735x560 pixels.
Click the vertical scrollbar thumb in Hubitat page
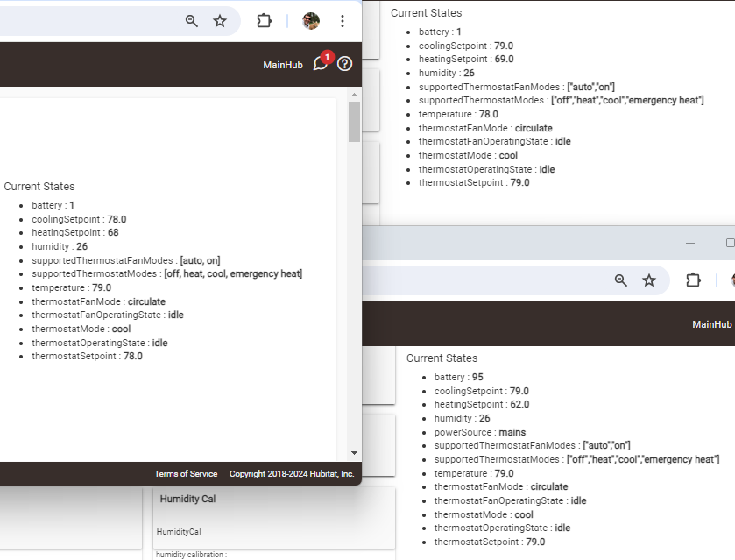tap(354, 122)
